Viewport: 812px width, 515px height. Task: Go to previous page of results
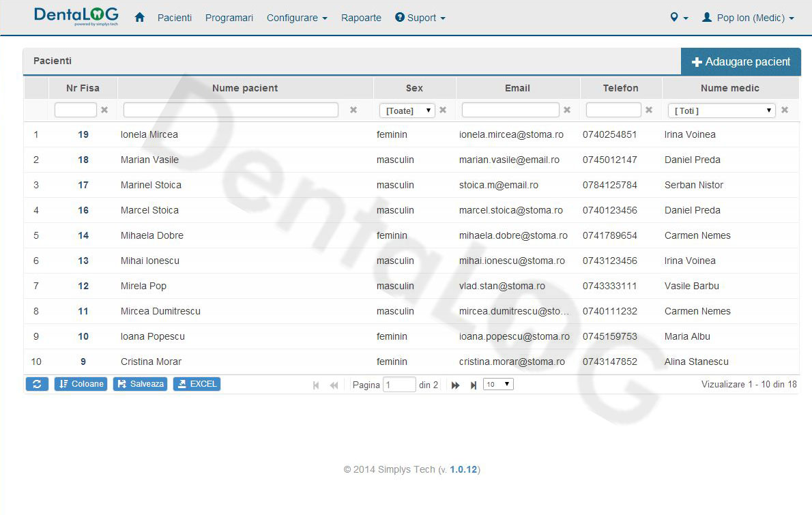(x=334, y=385)
